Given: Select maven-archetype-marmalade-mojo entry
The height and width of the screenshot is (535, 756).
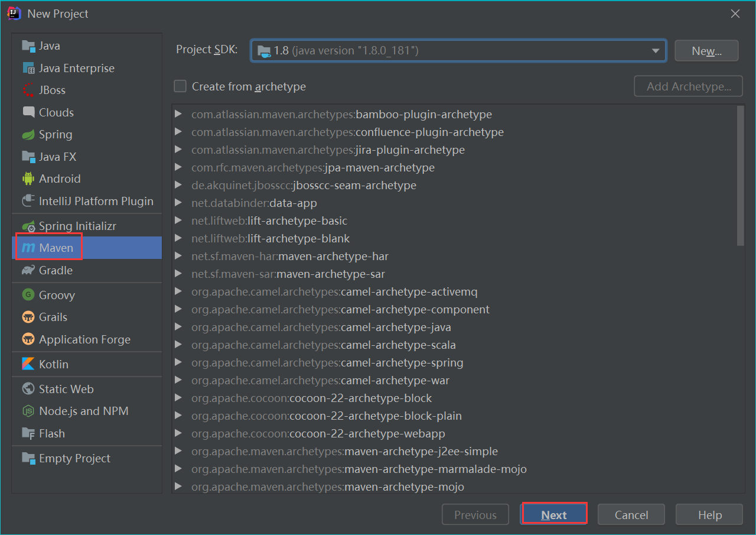Looking at the screenshot, I should point(359,469).
